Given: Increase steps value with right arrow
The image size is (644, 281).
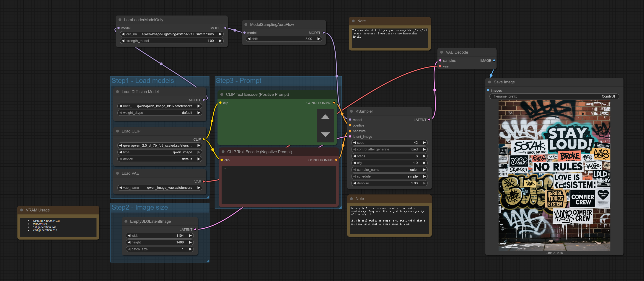Looking at the screenshot, I should (x=424, y=156).
